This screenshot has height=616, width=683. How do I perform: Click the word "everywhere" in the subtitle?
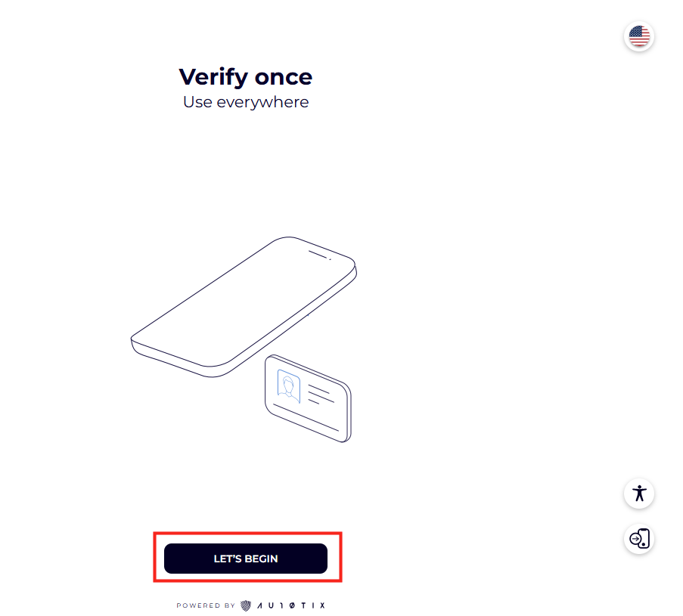click(x=262, y=102)
